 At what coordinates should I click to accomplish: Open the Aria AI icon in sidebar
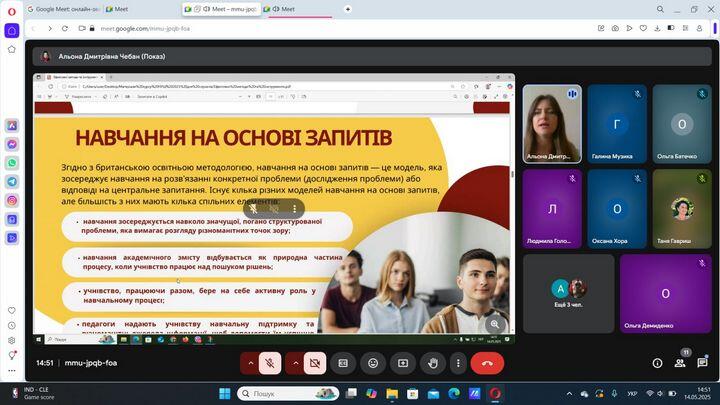(12, 125)
